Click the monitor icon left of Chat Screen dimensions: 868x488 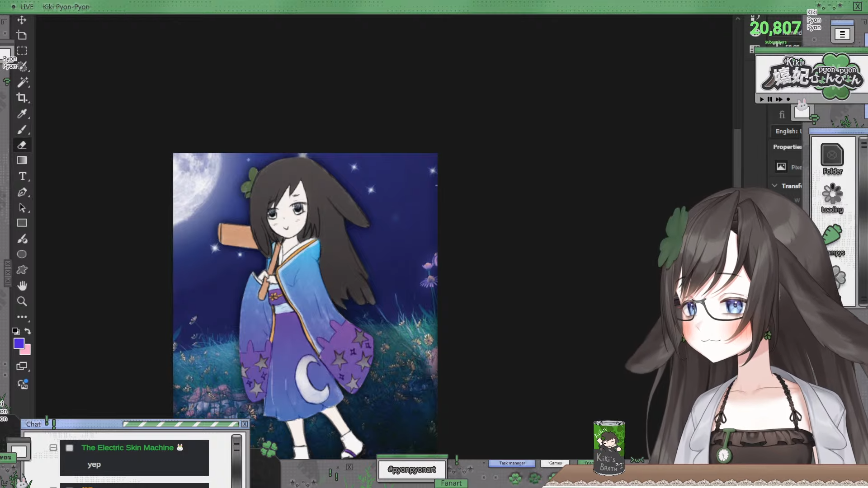19,450
